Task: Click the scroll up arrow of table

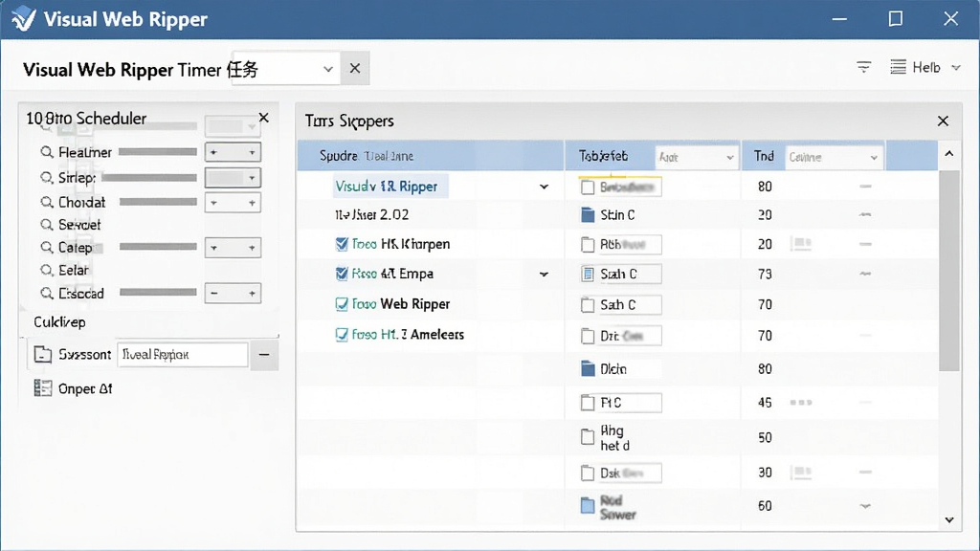Action: 948,154
